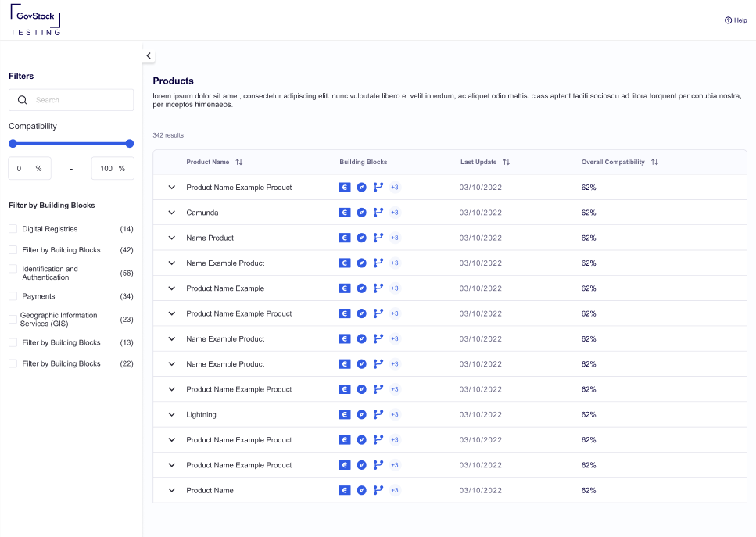Screen dimensions: 756x537
Task: Click the euro icon in last Product Name row
Action: pyautogui.click(x=344, y=490)
